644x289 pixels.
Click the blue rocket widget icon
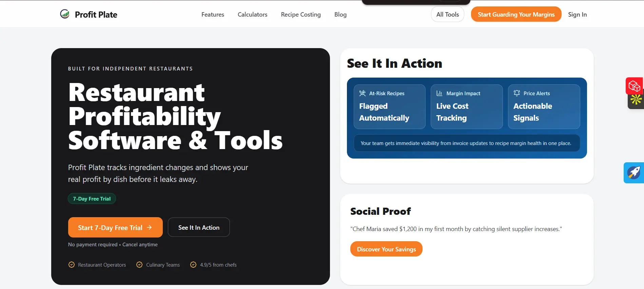634,173
